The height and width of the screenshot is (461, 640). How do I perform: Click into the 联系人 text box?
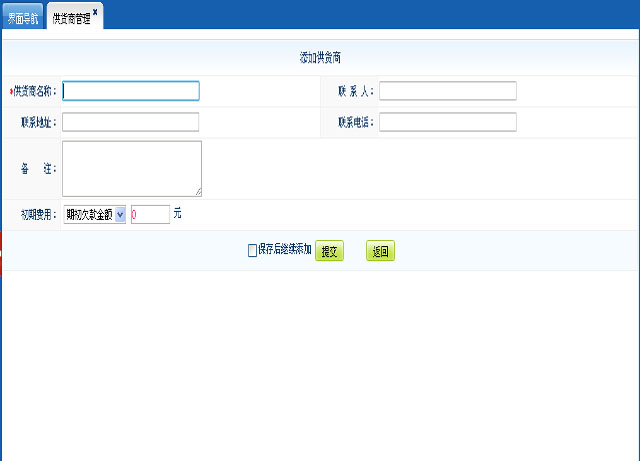coord(447,91)
